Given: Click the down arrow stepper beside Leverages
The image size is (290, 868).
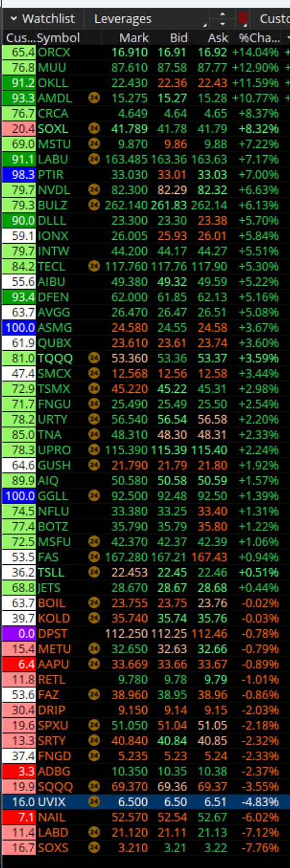Looking at the screenshot, I should (222, 23).
